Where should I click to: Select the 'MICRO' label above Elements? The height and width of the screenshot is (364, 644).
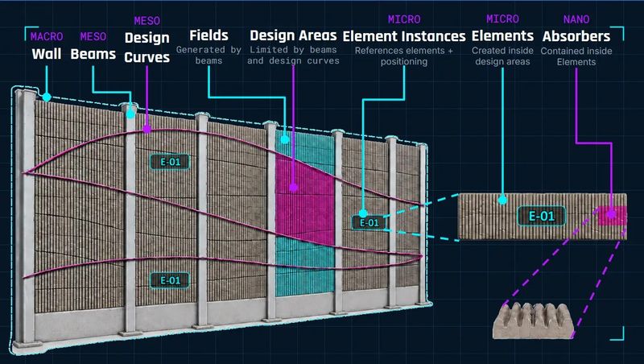point(502,19)
